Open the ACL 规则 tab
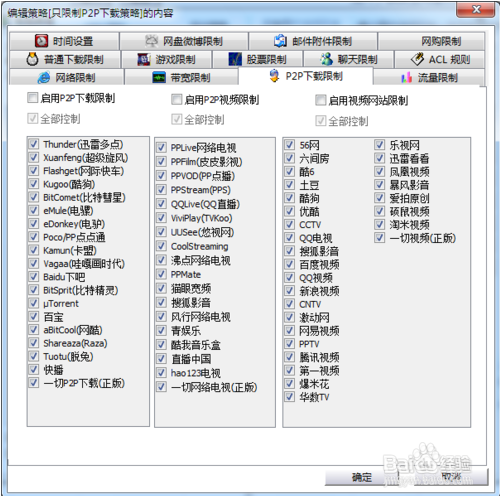 point(439,59)
